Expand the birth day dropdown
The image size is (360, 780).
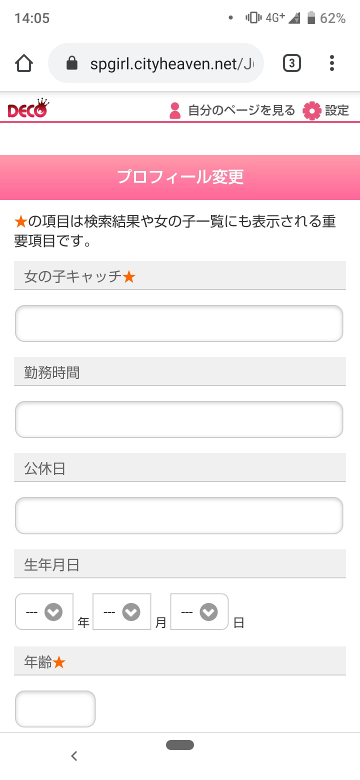pyautogui.click(x=199, y=611)
